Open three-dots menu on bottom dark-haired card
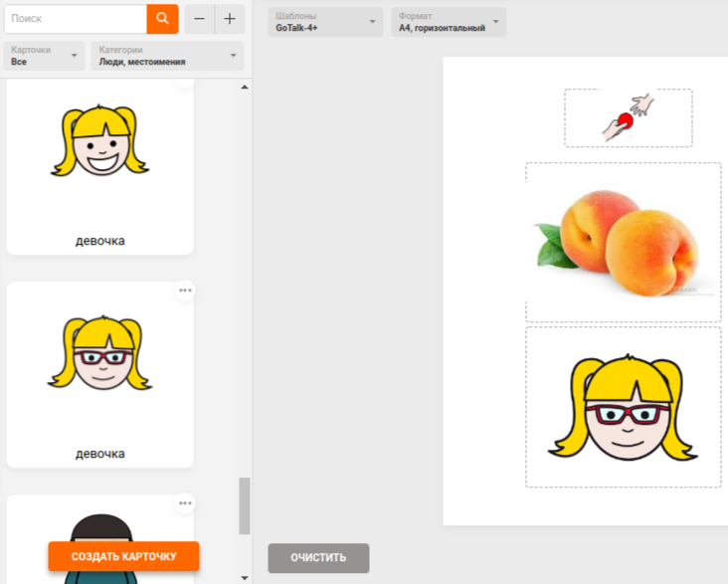The image size is (728, 584). (186, 503)
